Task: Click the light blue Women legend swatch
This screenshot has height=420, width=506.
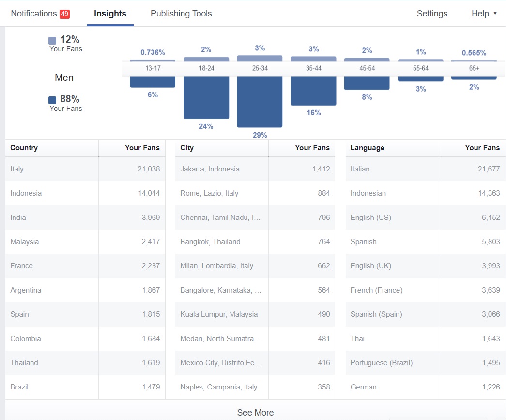Action: click(52, 40)
